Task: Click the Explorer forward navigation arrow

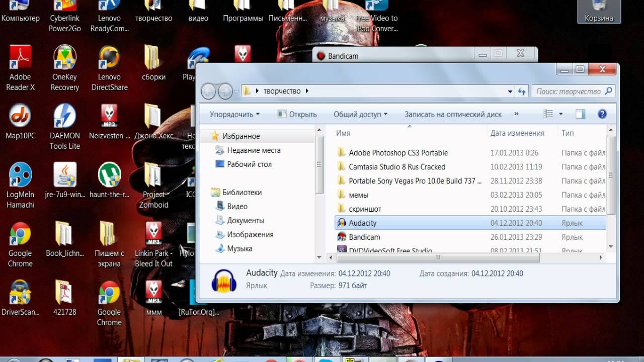Action: tap(225, 91)
